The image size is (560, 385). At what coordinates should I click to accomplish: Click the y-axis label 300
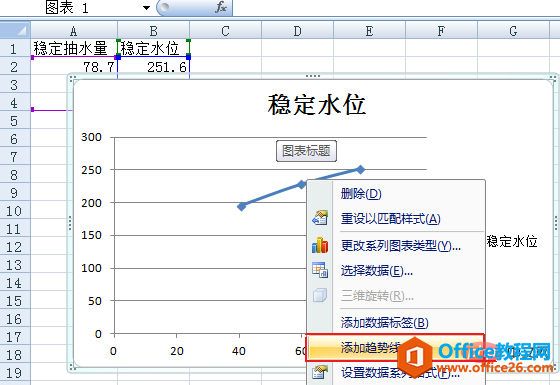(91, 137)
